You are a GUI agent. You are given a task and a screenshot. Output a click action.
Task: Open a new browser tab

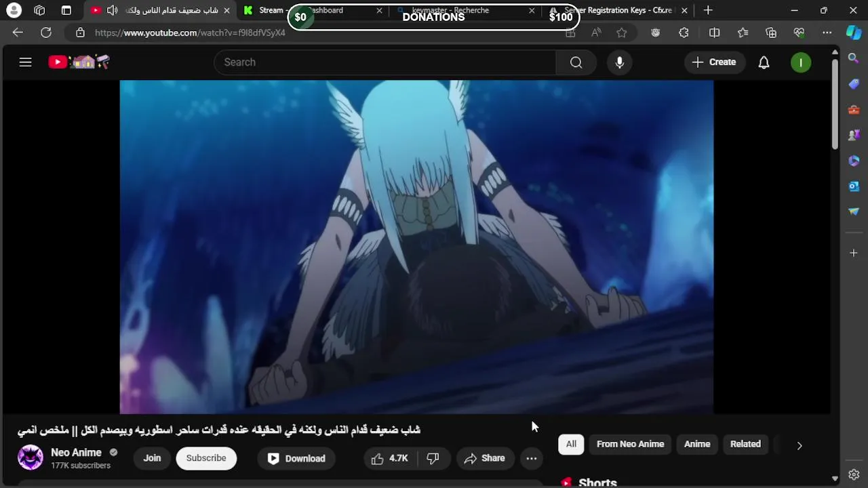coord(708,10)
